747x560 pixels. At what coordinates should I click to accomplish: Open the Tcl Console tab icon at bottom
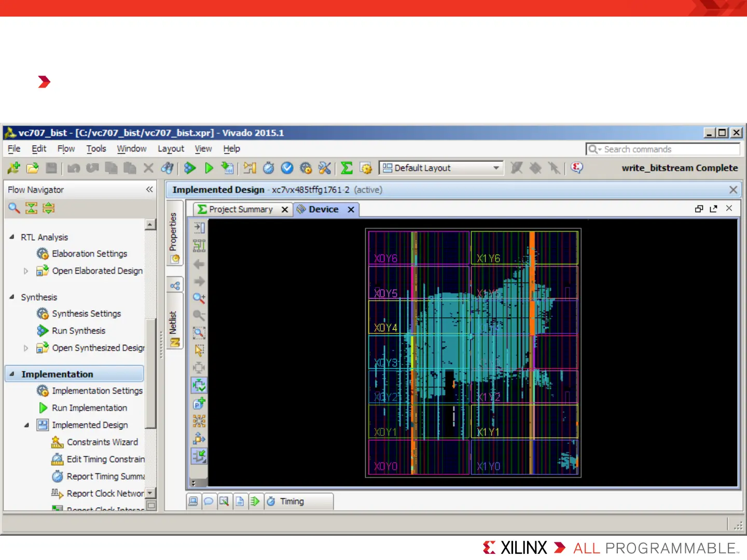tap(193, 501)
